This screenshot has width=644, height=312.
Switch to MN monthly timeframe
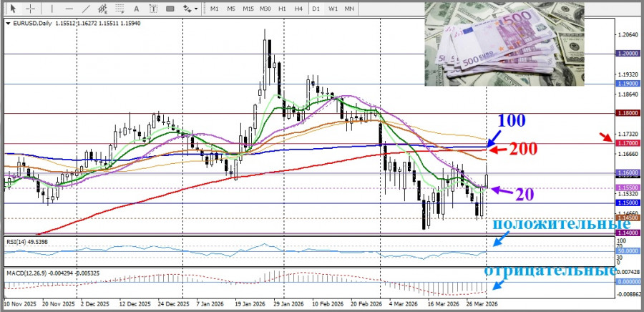click(x=349, y=8)
